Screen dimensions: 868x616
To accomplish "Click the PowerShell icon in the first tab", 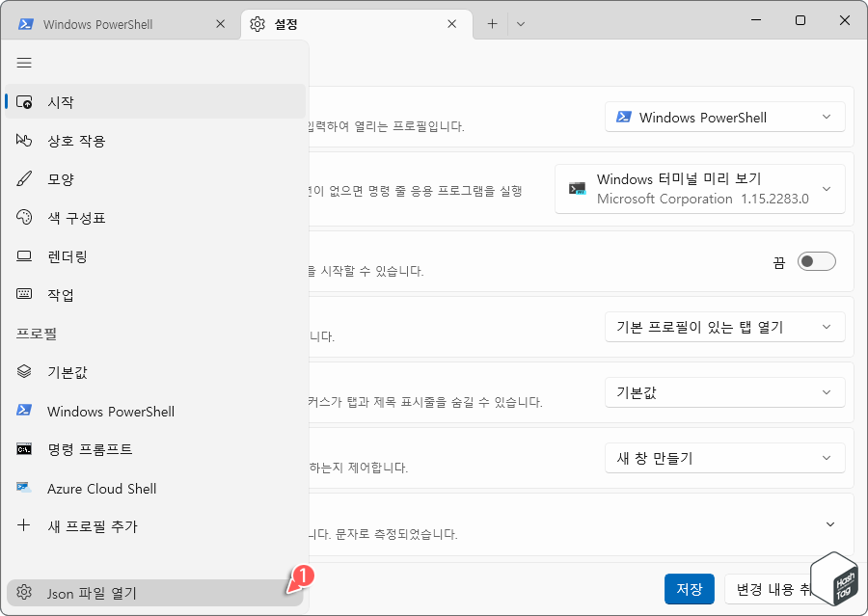I will 25,24.
